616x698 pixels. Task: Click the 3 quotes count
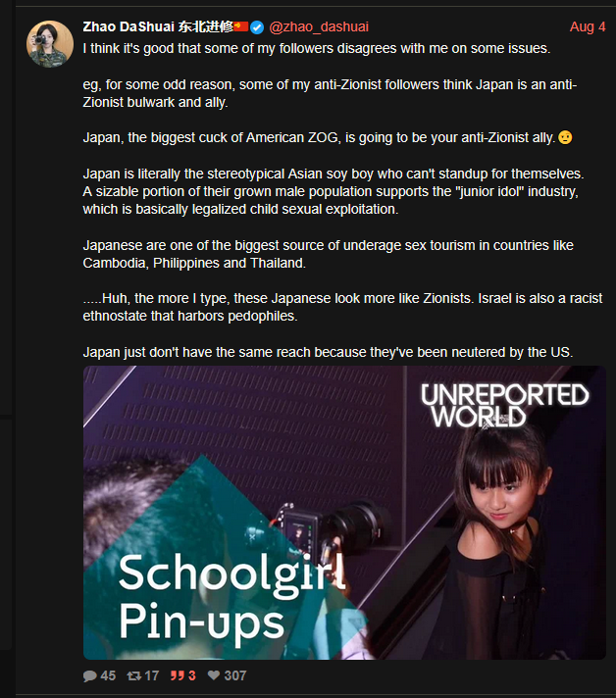[x=192, y=675]
